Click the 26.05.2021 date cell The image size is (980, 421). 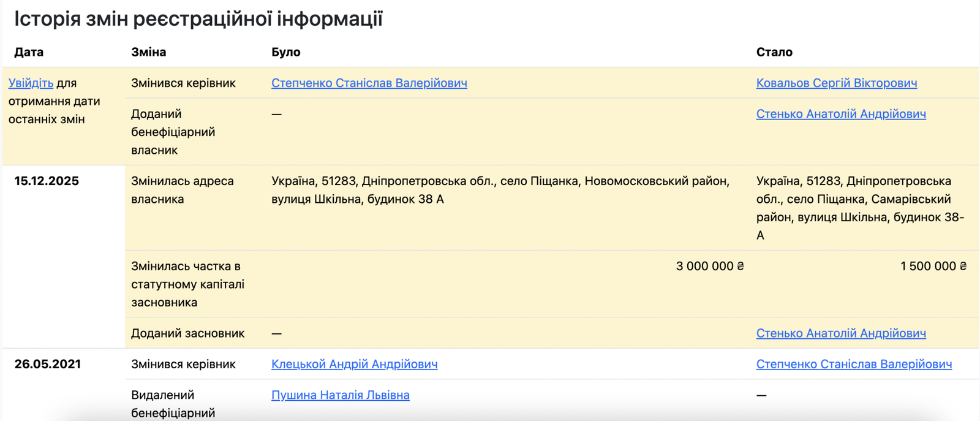[47, 364]
